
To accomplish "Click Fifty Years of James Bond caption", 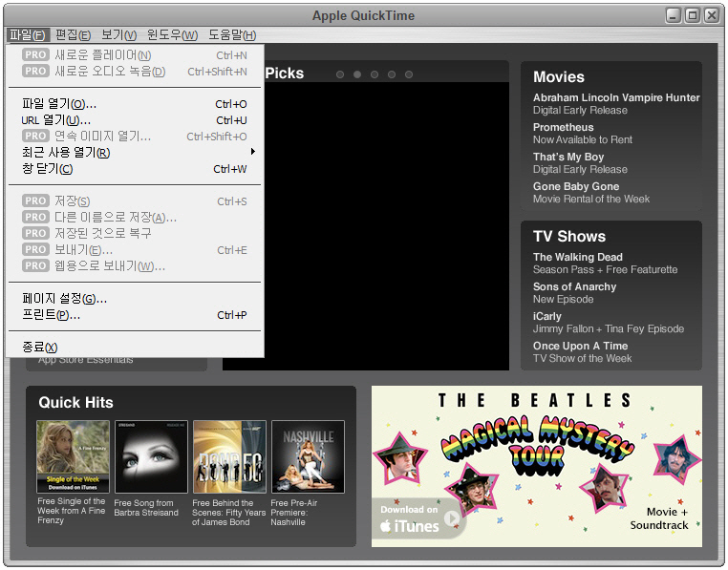I will point(228,513).
